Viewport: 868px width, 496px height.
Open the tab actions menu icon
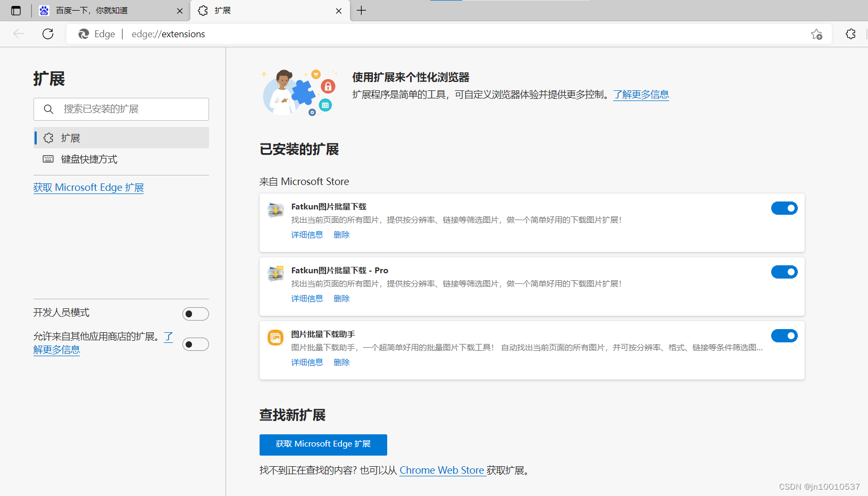(16, 11)
